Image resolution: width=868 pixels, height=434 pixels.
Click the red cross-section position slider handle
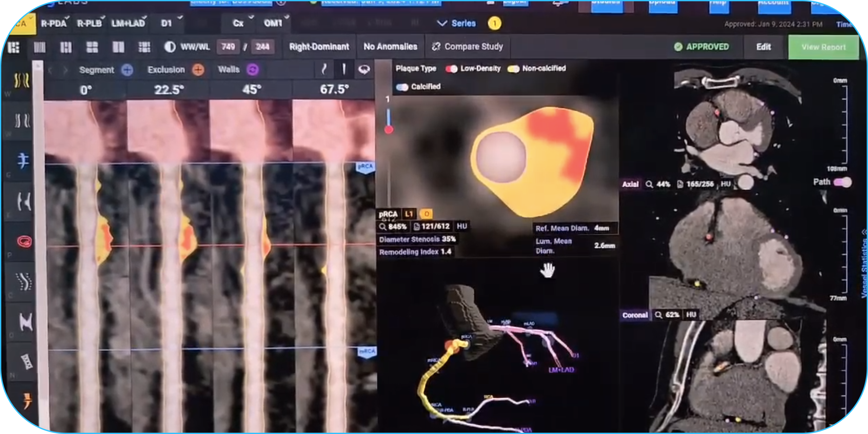(x=389, y=130)
